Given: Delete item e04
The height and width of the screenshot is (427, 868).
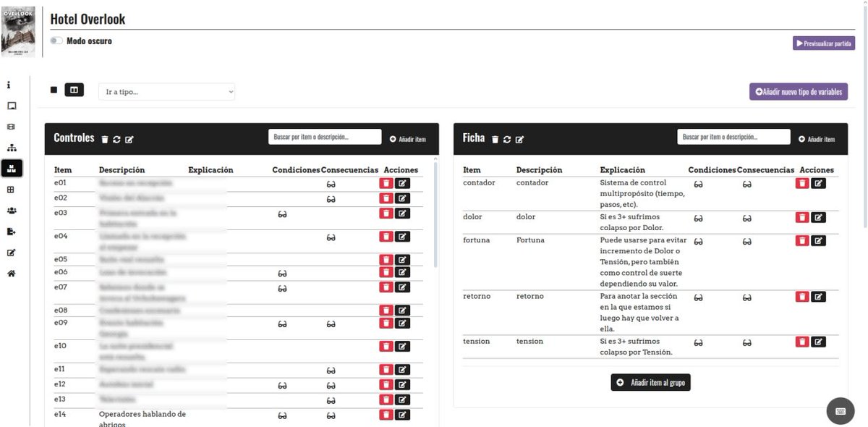Looking at the screenshot, I should pos(386,236).
